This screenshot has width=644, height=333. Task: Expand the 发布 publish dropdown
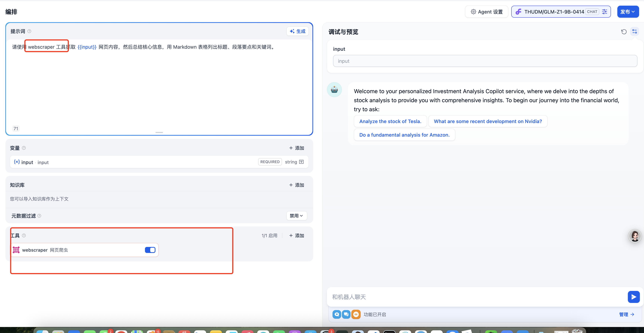coord(628,12)
